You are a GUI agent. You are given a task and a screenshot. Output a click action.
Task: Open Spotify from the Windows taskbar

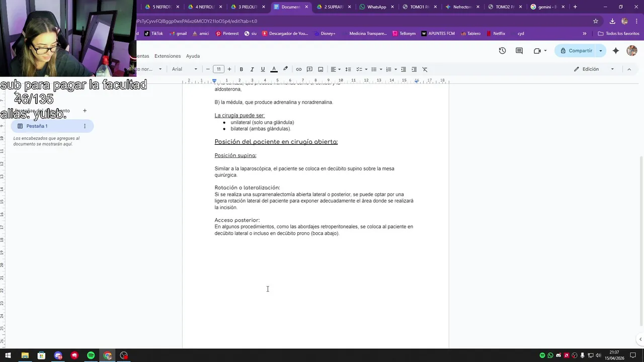(91, 355)
